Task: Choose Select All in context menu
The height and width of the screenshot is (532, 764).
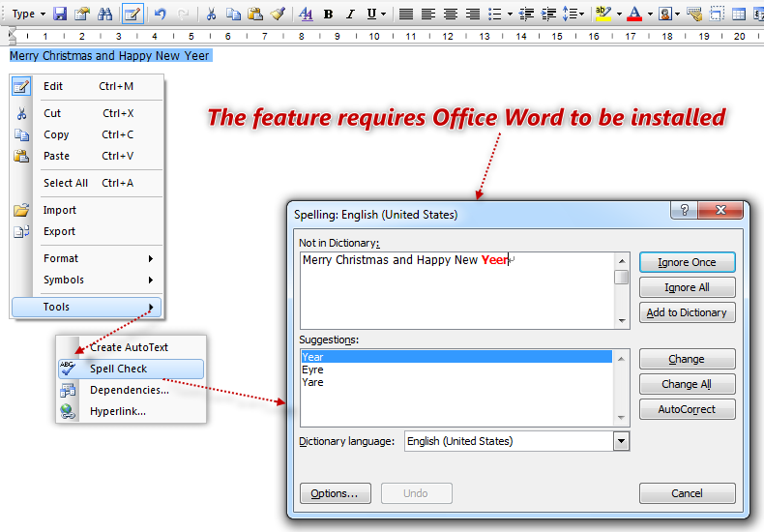Action: (87, 183)
